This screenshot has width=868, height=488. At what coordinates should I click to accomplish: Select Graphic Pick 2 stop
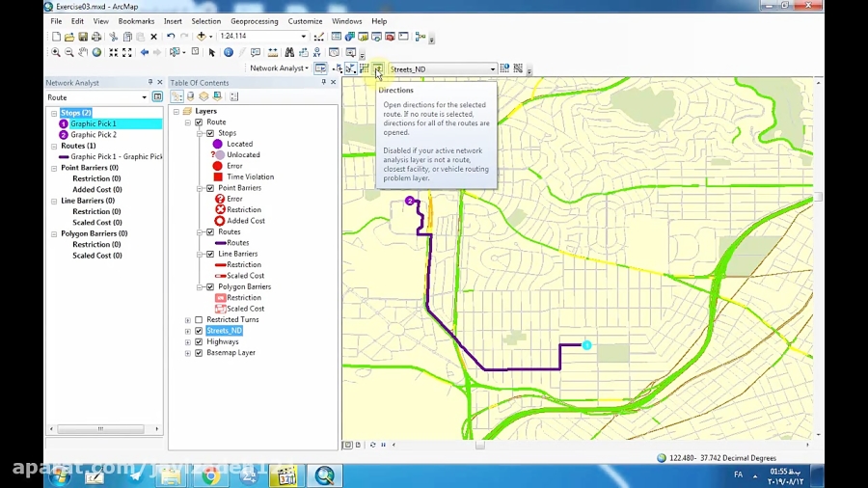[x=94, y=134]
